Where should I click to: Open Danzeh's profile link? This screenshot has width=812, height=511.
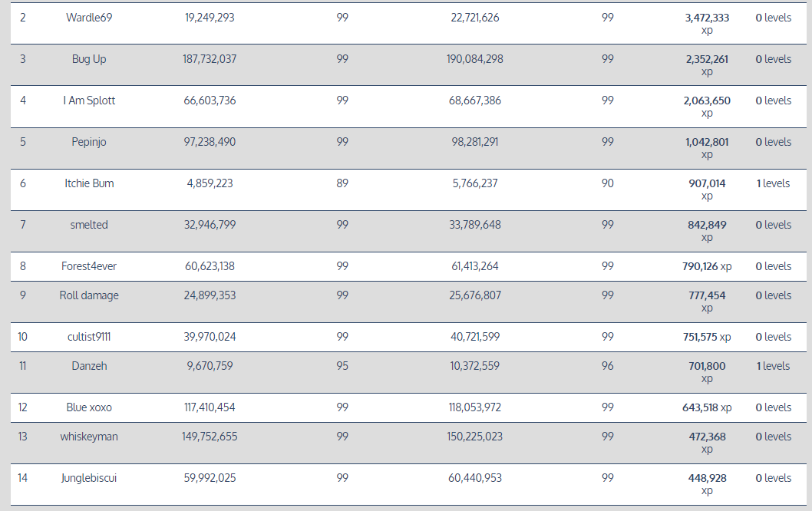tap(89, 366)
